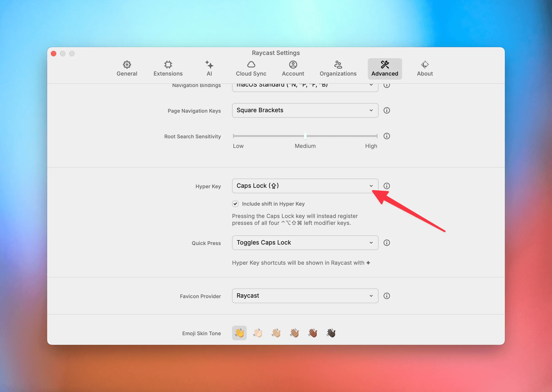
Task: Select the medium emoji skin tone
Action: [x=294, y=333]
